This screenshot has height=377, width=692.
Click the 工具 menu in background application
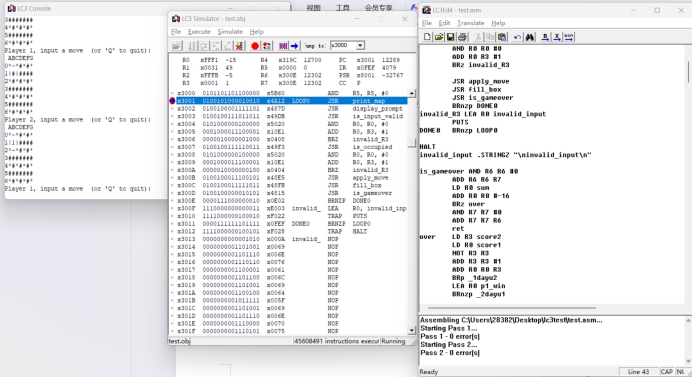click(342, 8)
